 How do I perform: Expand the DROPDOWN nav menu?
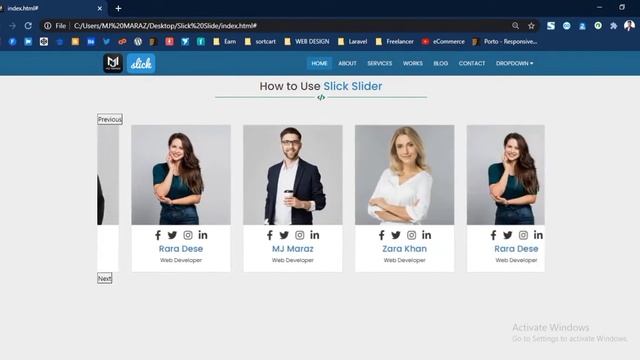coord(514,63)
